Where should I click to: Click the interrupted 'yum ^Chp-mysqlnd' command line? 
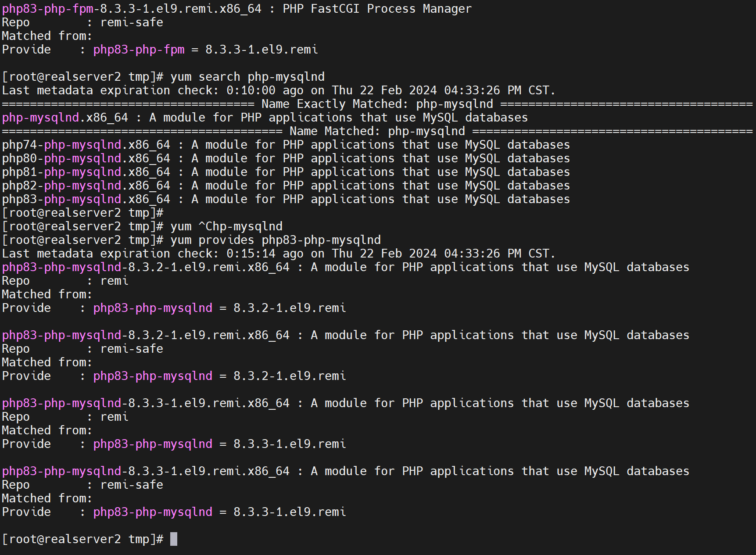226,226
